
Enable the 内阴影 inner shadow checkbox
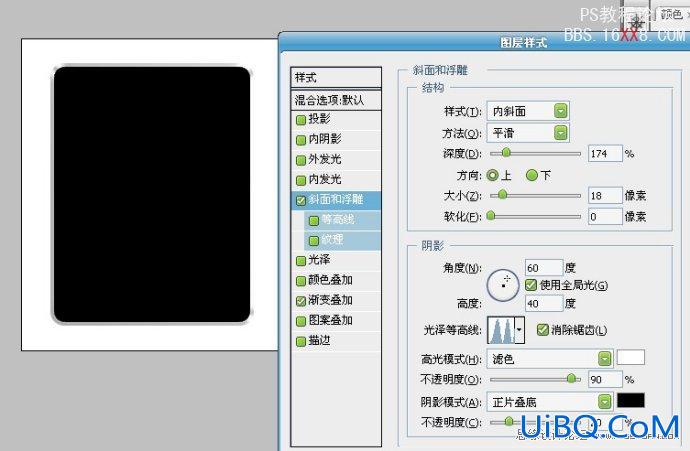pyautogui.click(x=301, y=140)
